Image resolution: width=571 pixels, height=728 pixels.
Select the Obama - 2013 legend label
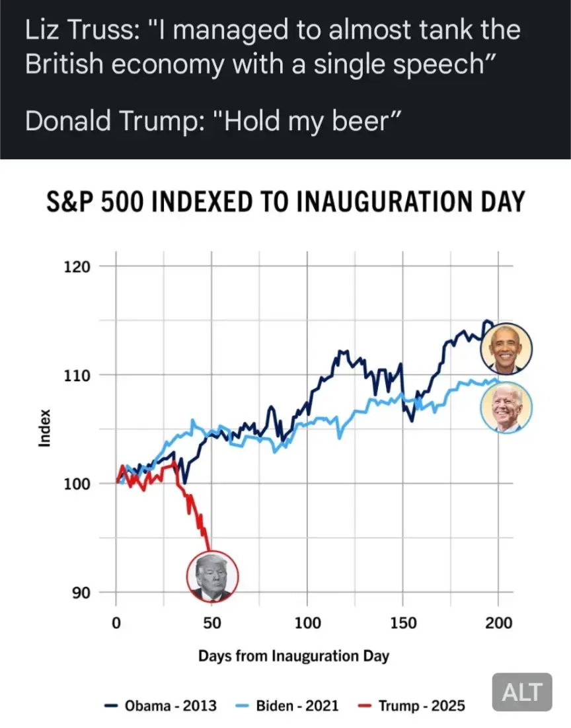171,706
